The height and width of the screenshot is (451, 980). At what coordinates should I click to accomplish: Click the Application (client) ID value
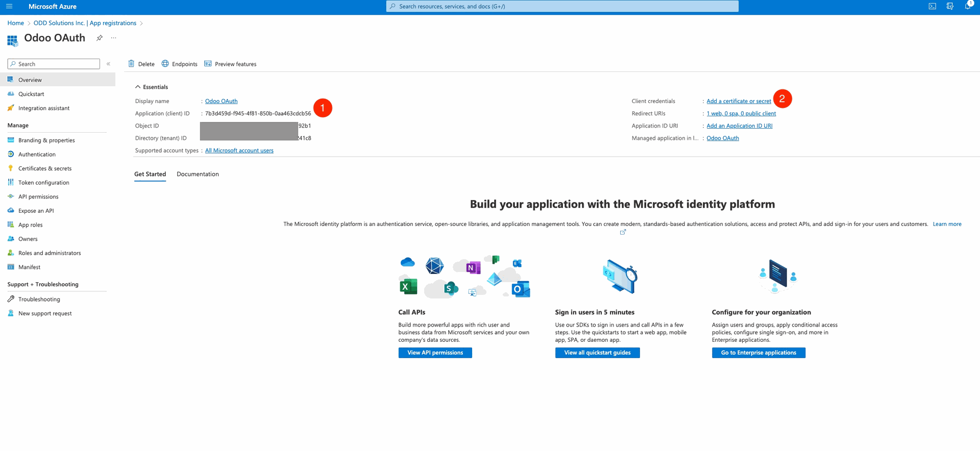(x=258, y=113)
